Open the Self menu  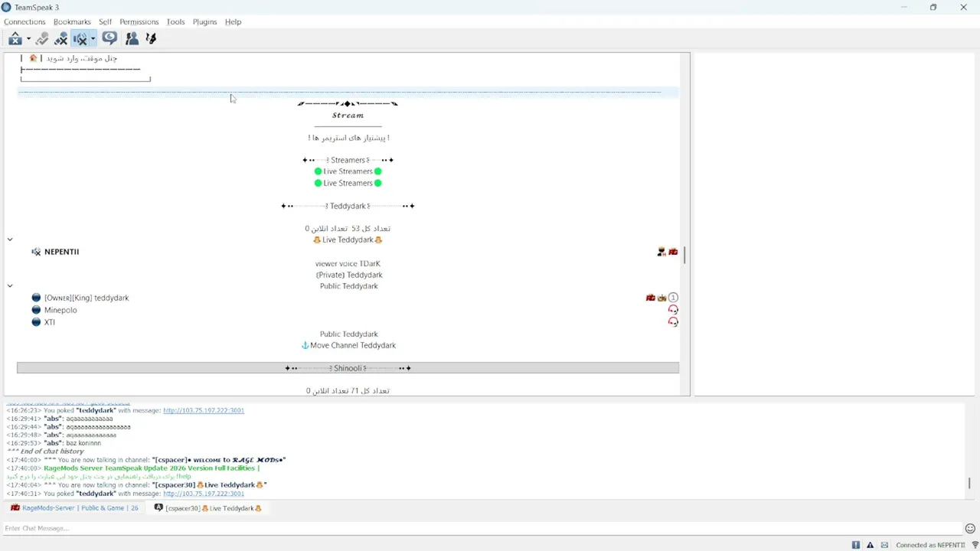(105, 21)
